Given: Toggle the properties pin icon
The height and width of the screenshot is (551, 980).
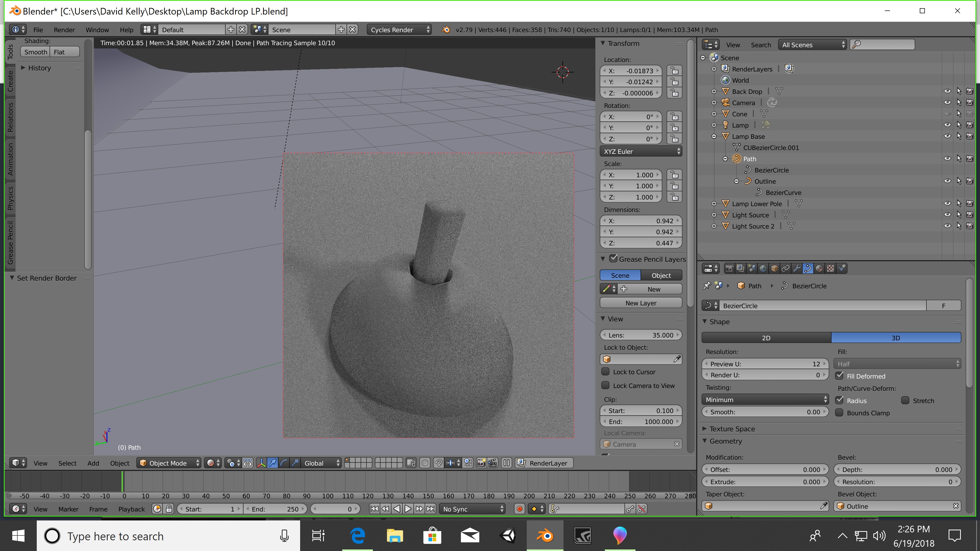Looking at the screenshot, I should [x=707, y=286].
